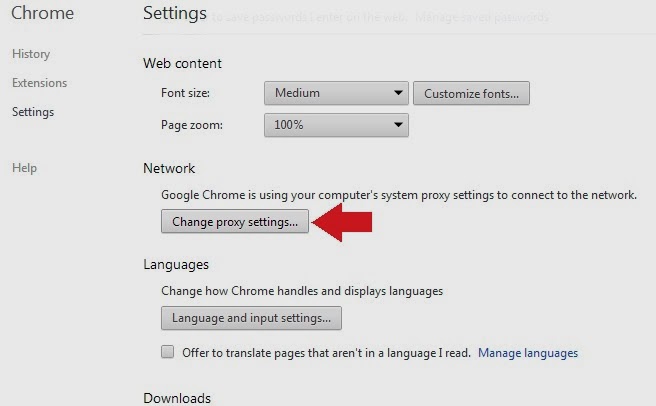Image resolution: width=656 pixels, height=406 pixels.
Task: Click the system proxy settings description text
Action: [399, 195]
